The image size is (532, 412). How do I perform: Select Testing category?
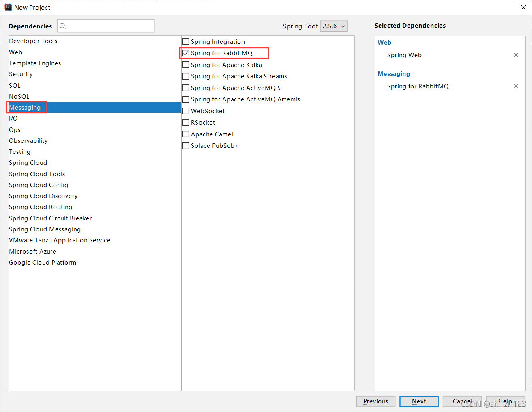tap(95, 152)
